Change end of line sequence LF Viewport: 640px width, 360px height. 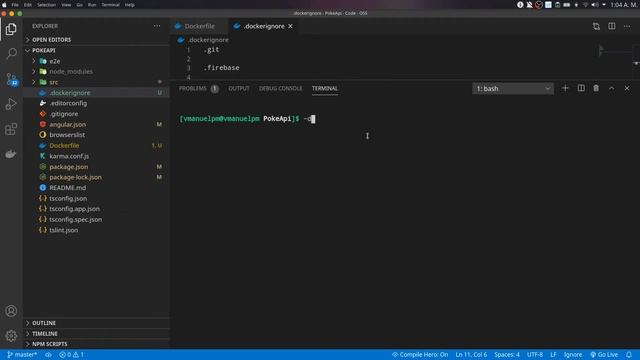coord(553,355)
